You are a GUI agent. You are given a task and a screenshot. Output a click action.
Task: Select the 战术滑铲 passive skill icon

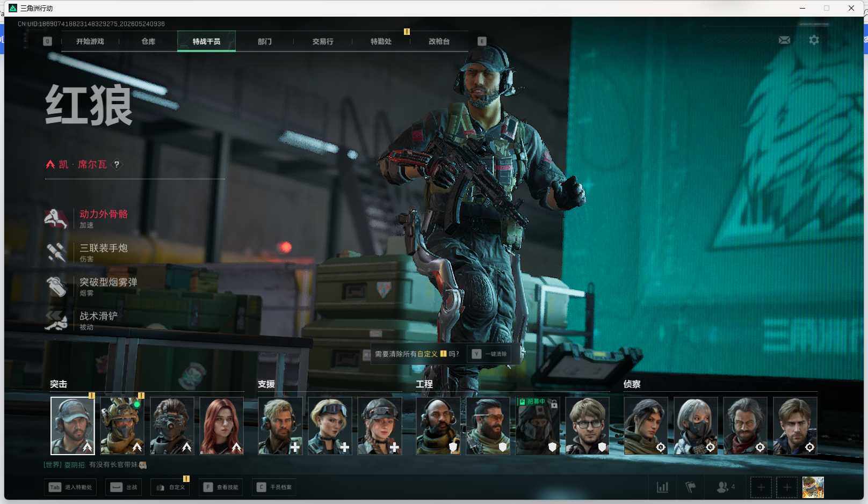(x=56, y=320)
